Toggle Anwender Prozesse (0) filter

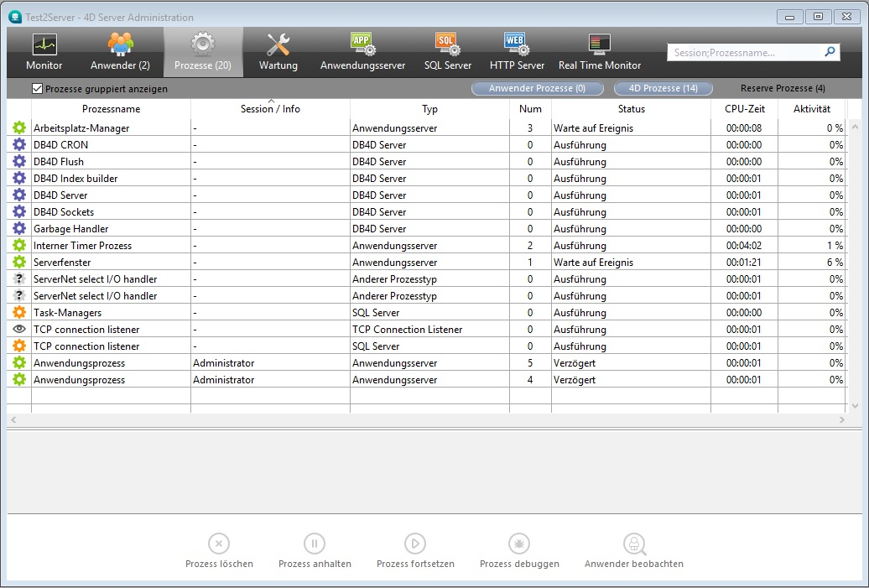click(x=537, y=88)
